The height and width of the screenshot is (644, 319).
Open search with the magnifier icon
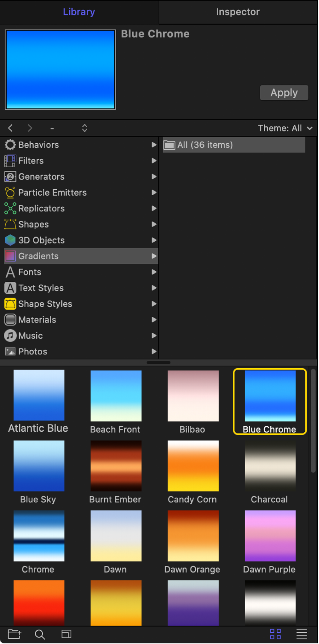point(40,634)
